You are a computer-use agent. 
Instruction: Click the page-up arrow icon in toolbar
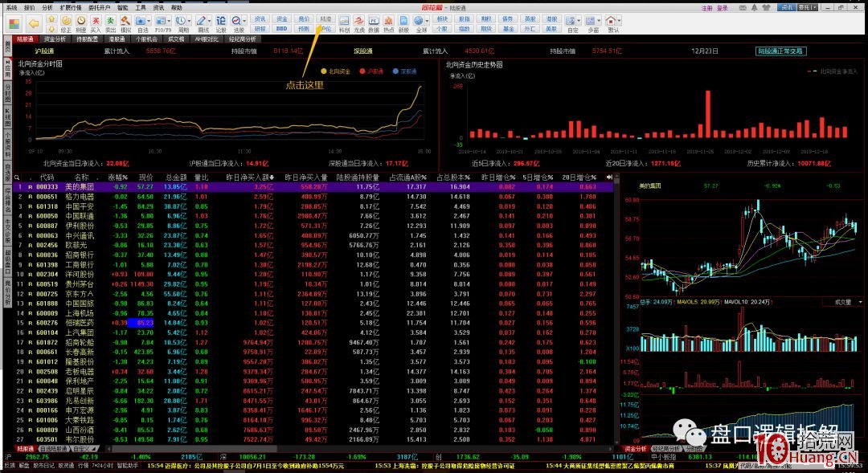click(x=51, y=18)
